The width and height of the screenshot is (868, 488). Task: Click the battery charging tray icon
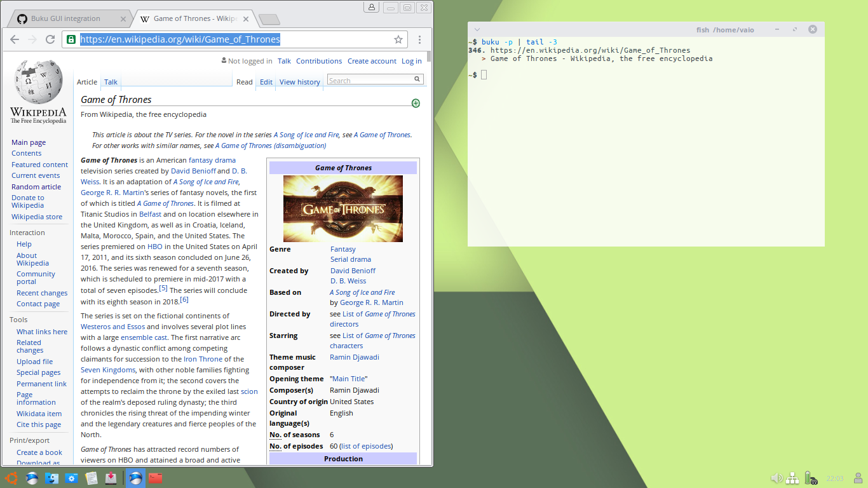(x=810, y=478)
